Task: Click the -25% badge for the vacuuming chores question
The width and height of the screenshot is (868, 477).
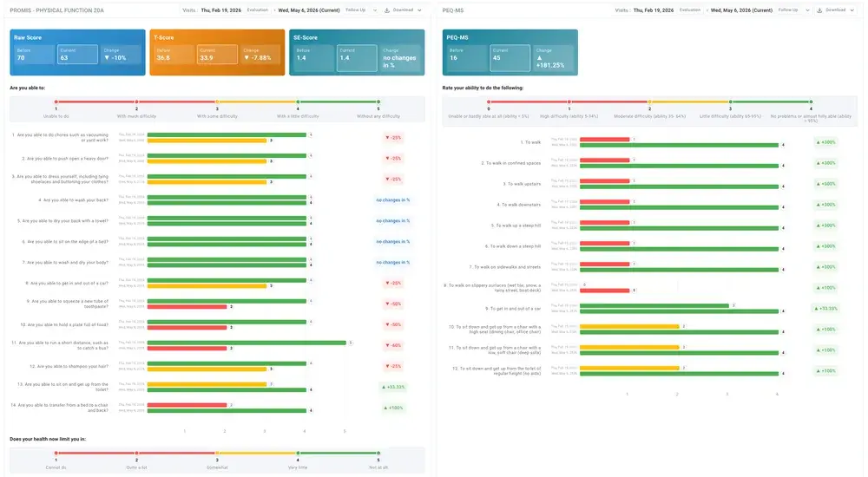Action: pyautogui.click(x=393, y=138)
